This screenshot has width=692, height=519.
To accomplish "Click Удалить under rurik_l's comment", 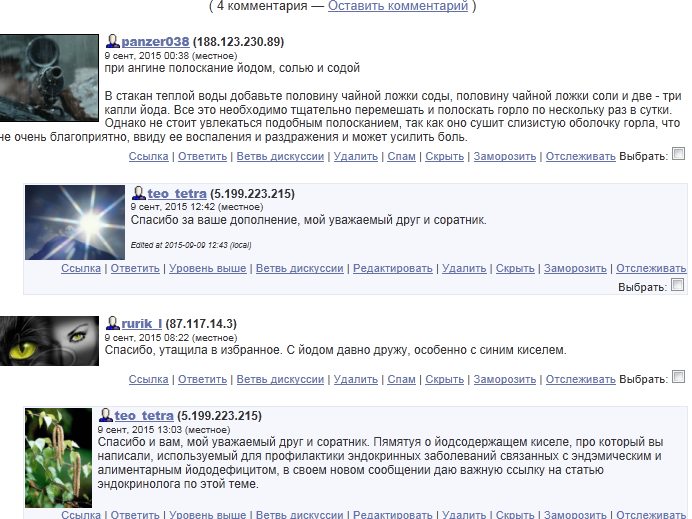I will 356,379.
